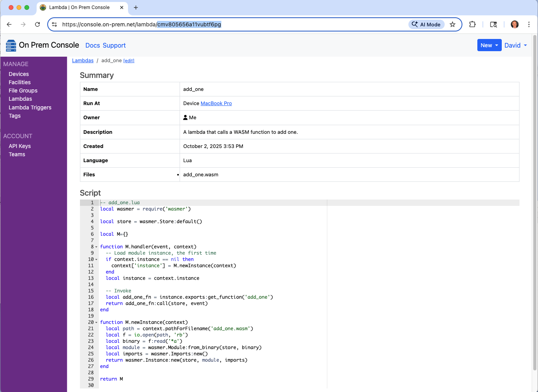Open the browser extensions puzzle icon
538x392 pixels.
click(472, 24)
